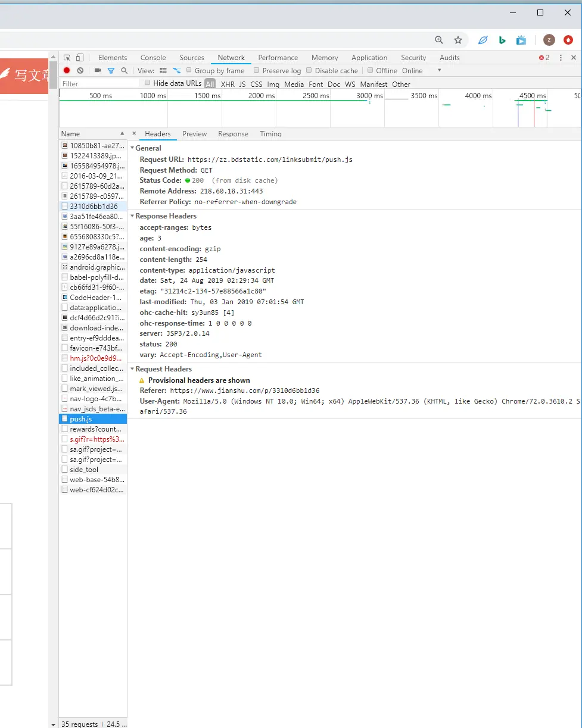582x728 pixels.
Task: Open the Security panel tab
Action: pyautogui.click(x=413, y=58)
